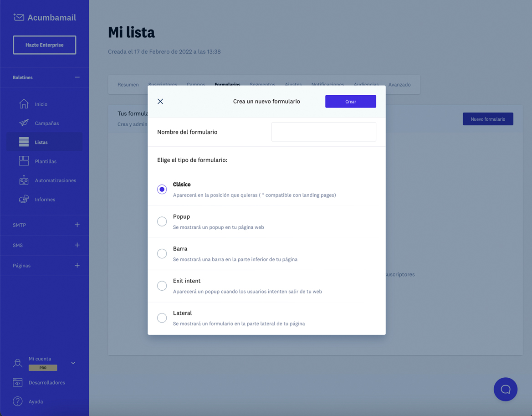Collapse the Boletines section

[x=77, y=77]
